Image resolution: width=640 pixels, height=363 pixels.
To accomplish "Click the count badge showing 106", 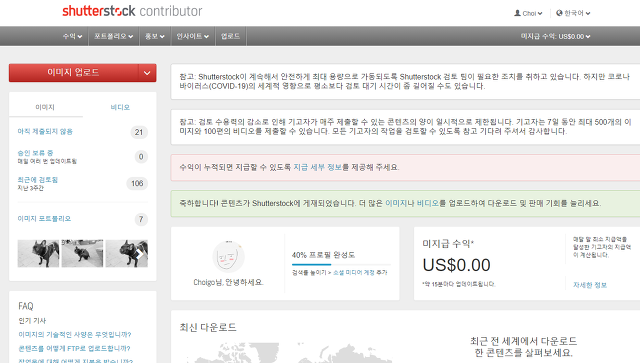I will 137,183.
